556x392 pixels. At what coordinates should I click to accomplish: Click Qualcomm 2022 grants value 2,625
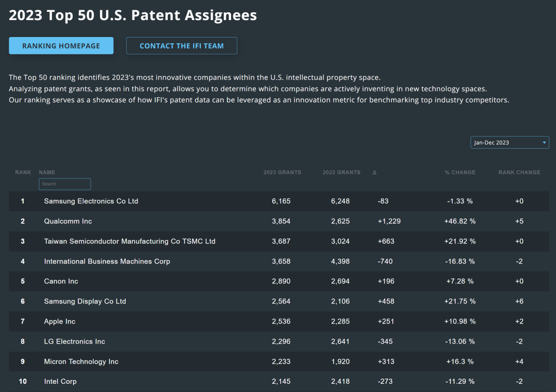point(340,221)
